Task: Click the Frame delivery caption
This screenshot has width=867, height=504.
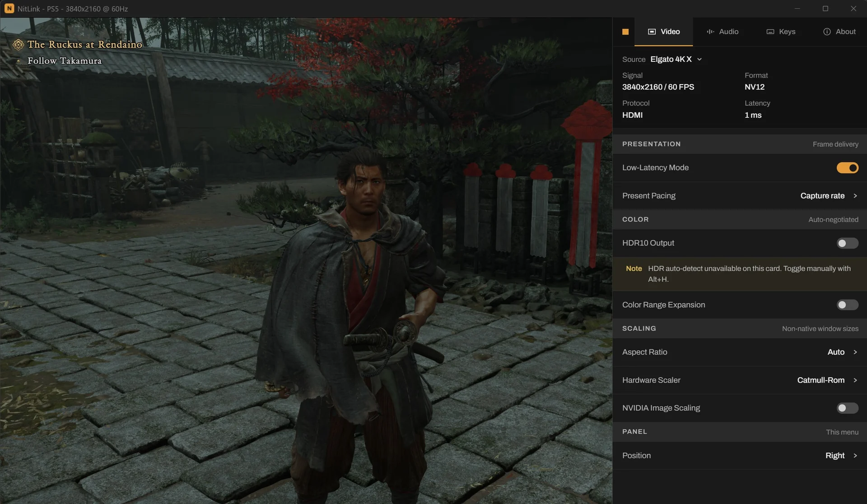Action: (x=835, y=144)
